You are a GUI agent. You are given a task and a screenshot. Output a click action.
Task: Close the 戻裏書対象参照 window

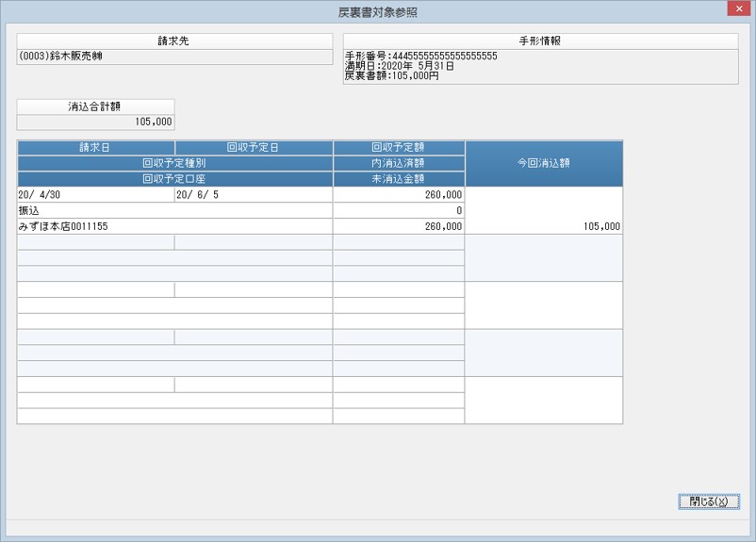click(x=739, y=8)
